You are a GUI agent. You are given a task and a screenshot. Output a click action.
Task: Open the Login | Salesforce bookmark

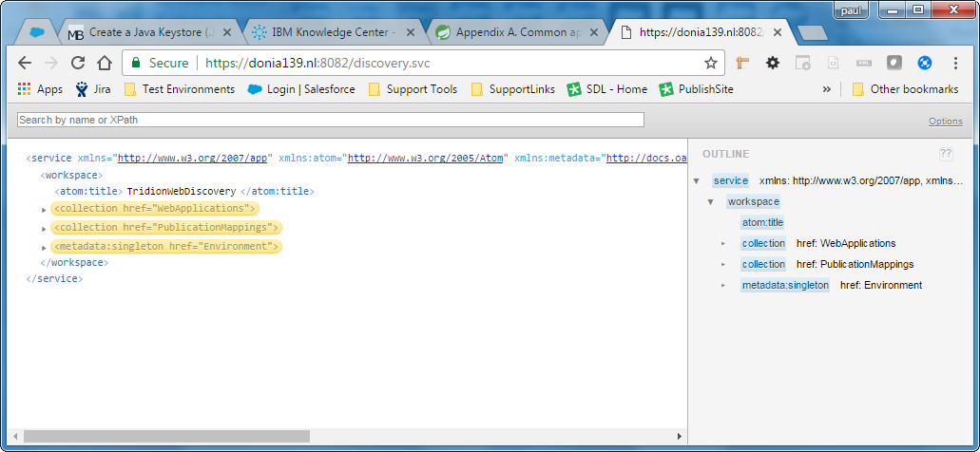(301, 89)
